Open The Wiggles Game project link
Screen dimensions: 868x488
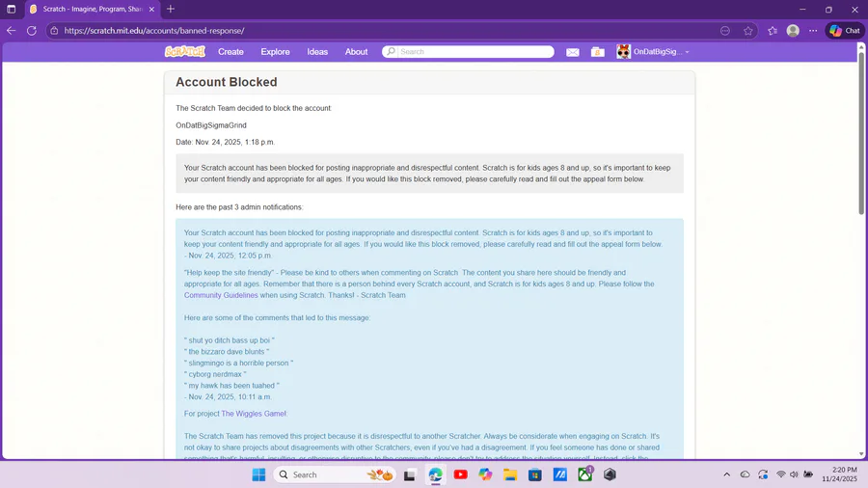254,414
